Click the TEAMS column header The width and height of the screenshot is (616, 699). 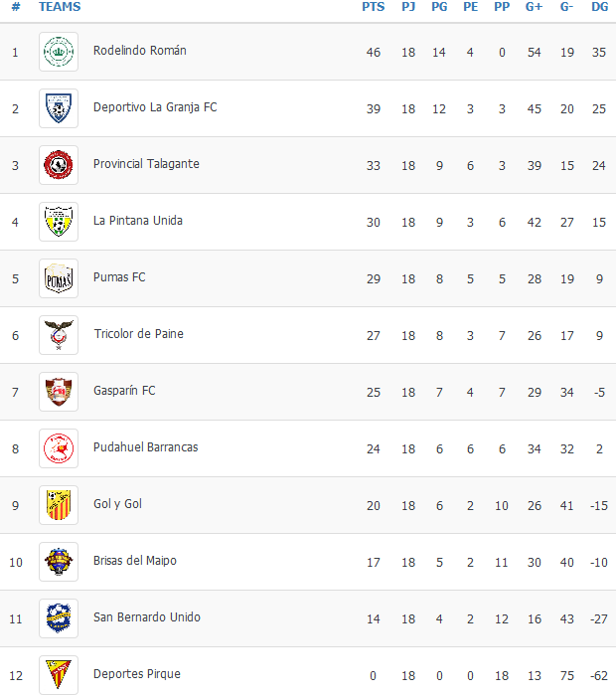[60, 7]
